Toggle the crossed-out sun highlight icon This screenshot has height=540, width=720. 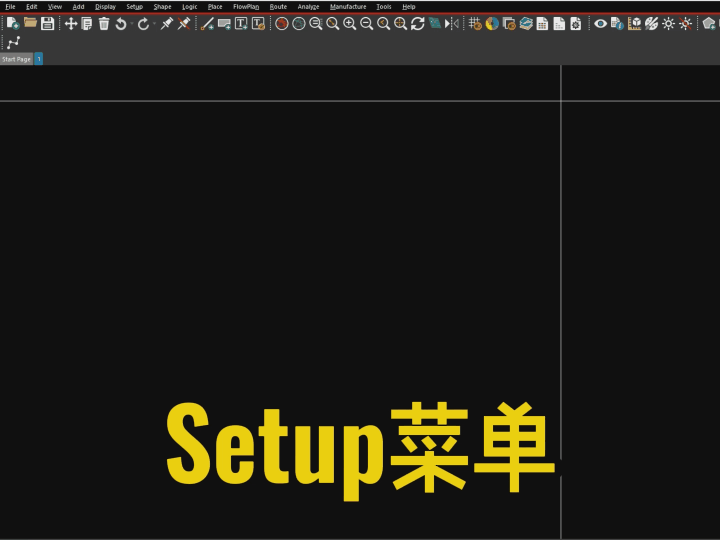coord(685,23)
